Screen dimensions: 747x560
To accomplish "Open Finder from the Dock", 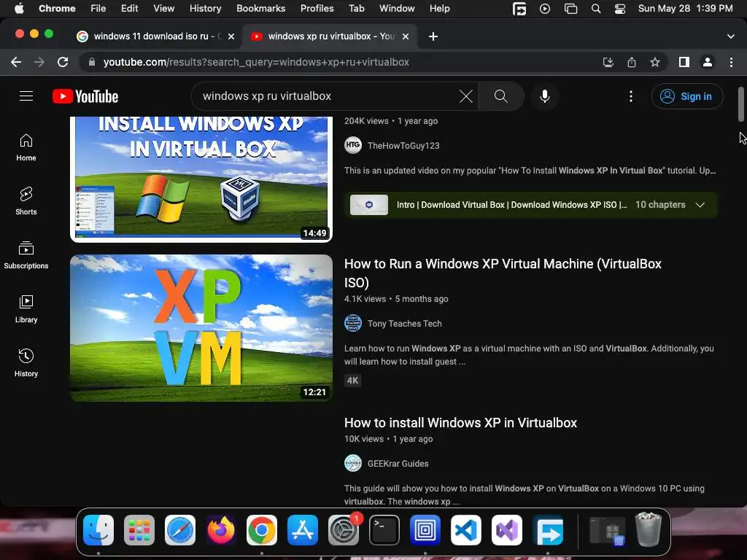I will [98, 530].
